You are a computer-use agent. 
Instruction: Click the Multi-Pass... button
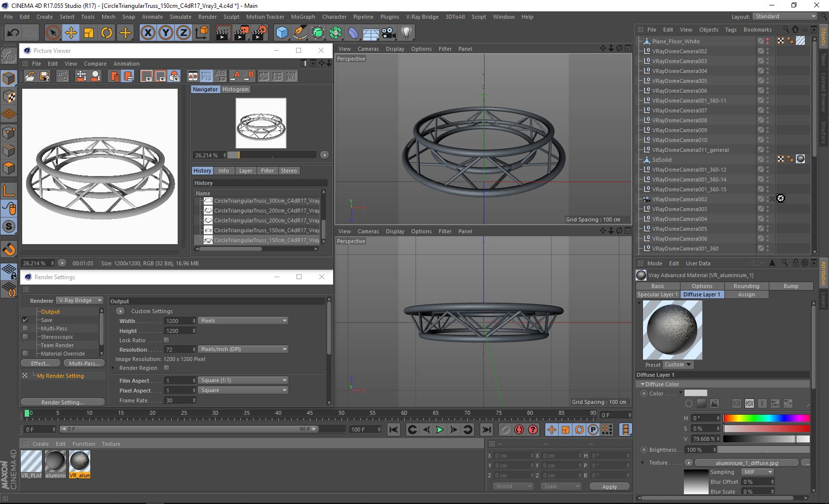[x=84, y=363]
